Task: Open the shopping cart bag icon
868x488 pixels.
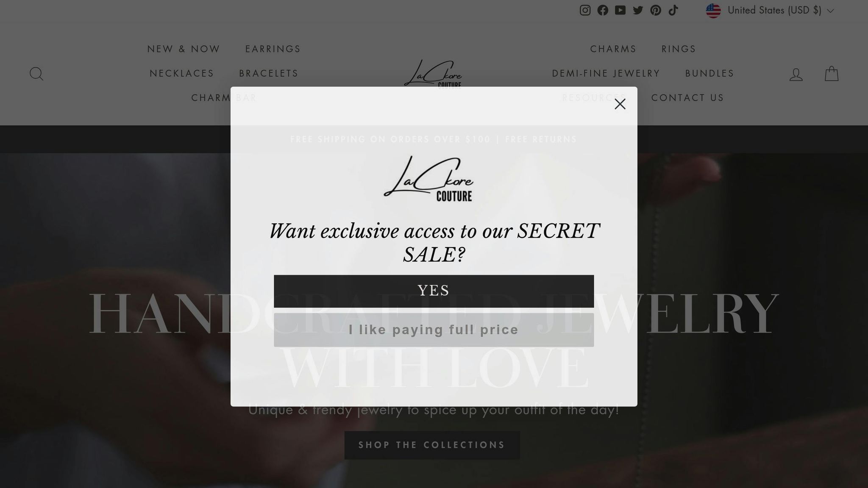Action: point(832,74)
